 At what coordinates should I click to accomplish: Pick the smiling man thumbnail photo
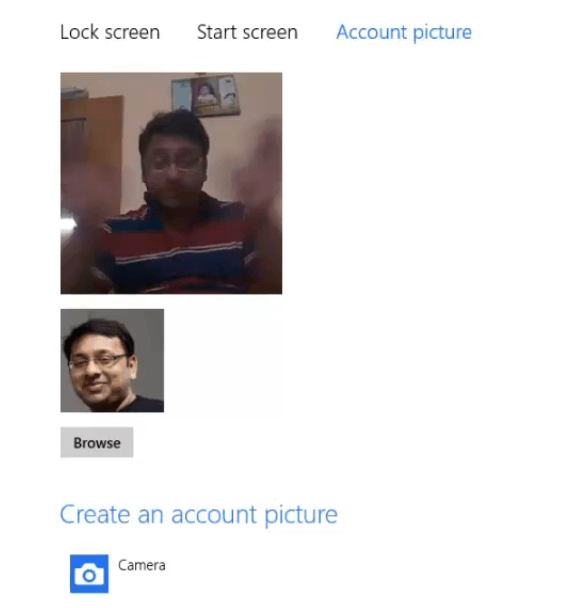click(x=112, y=360)
